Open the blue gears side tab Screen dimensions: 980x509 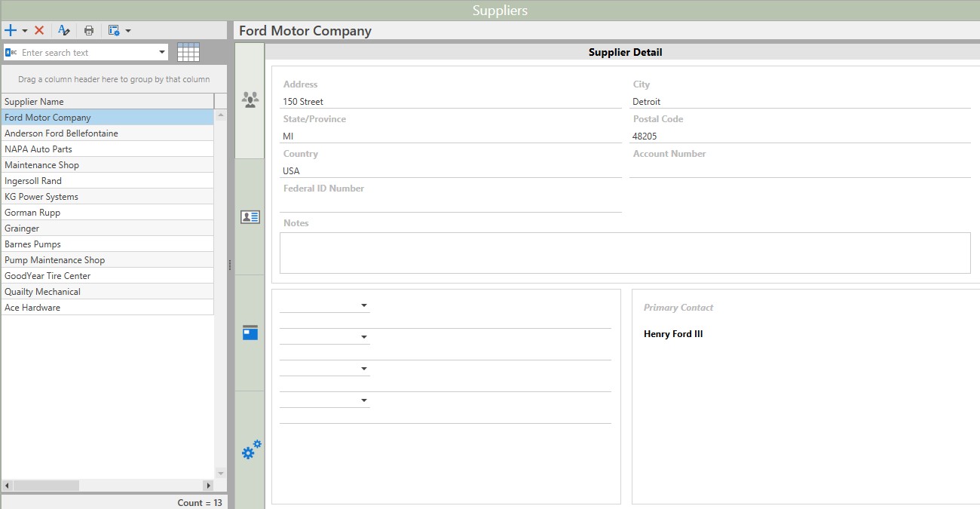250,449
